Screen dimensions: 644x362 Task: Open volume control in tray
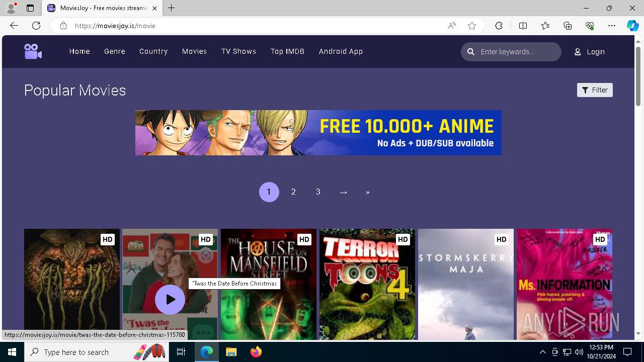pos(579,352)
